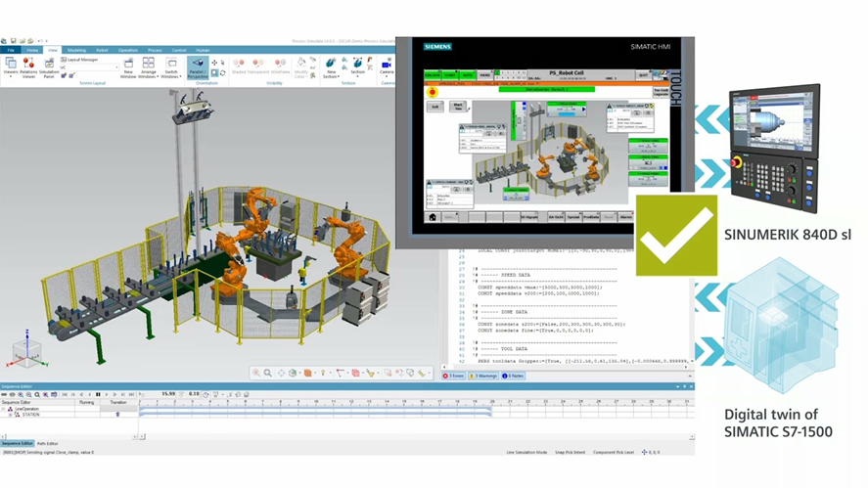
Task: Click the Save icon in quick access toolbar
Action: tap(13, 41)
